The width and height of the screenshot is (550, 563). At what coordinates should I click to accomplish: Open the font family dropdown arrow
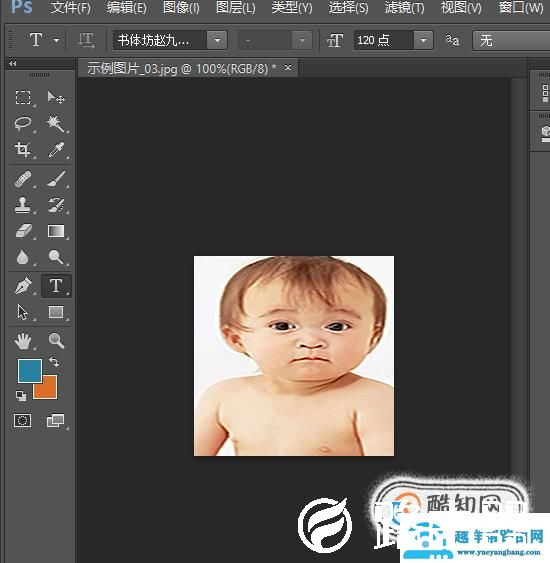(217, 40)
